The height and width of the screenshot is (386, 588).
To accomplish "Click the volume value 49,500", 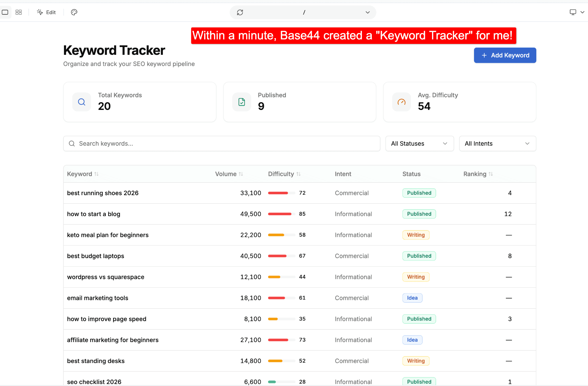I will (x=251, y=214).
